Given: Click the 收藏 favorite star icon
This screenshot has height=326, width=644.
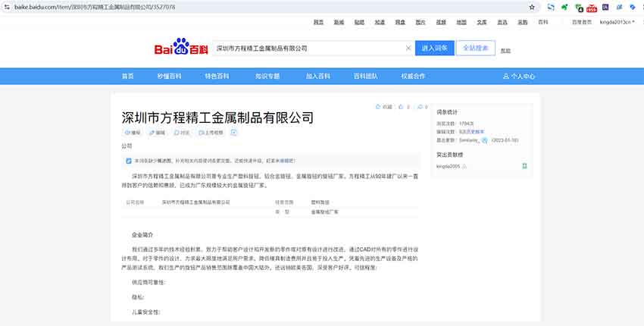Looking at the screenshot, I should (x=378, y=107).
